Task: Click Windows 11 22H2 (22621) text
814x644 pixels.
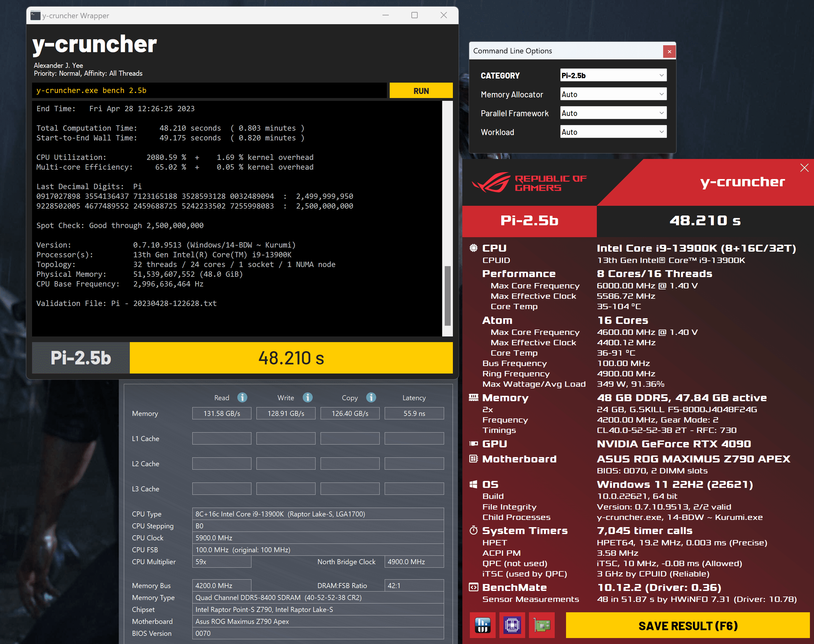Action: tap(675, 484)
